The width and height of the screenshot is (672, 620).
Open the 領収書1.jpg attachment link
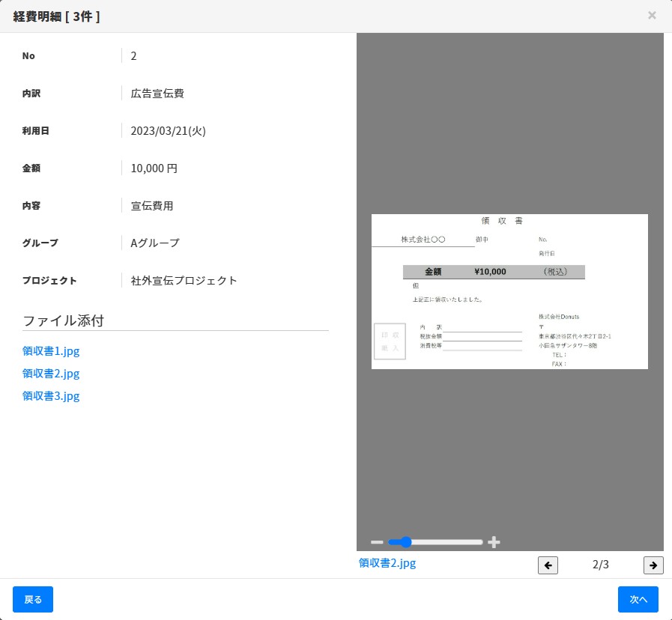tap(50, 350)
